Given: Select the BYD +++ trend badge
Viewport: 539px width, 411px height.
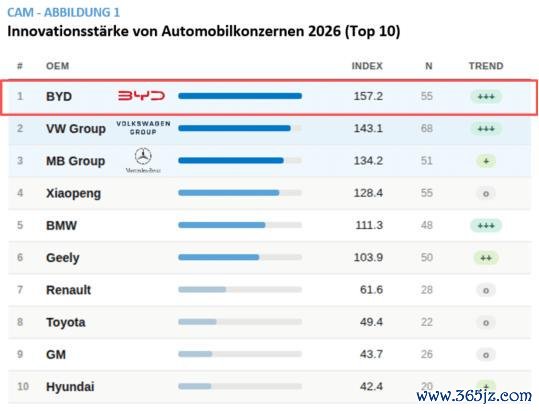Looking at the screenshot, I should pyautogui.click(x=486, y=97).
